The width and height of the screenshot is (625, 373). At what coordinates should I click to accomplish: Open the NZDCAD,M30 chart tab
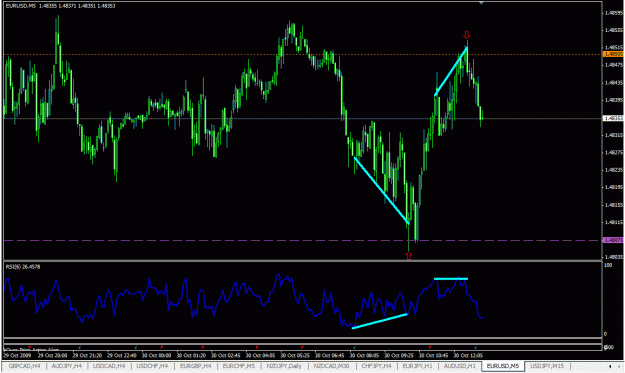pos(331,366)
